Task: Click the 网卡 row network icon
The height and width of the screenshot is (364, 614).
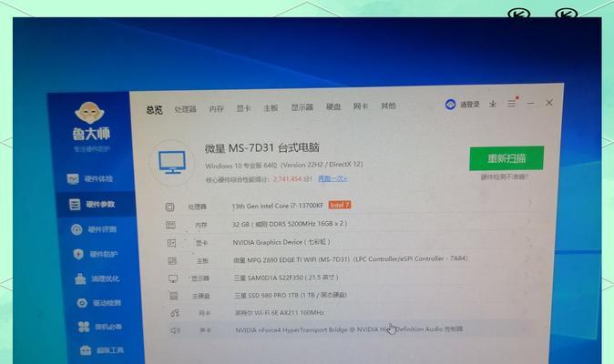Action: (175, 313)
